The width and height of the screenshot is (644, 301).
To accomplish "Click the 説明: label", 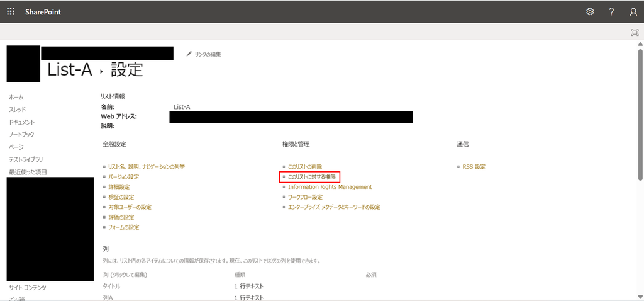I will point(108,126).
